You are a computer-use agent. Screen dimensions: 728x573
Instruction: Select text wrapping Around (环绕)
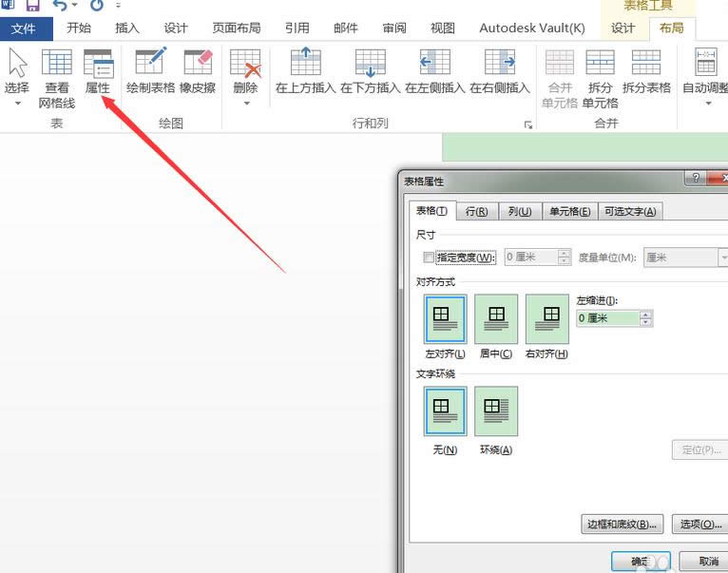coord(496,411)
